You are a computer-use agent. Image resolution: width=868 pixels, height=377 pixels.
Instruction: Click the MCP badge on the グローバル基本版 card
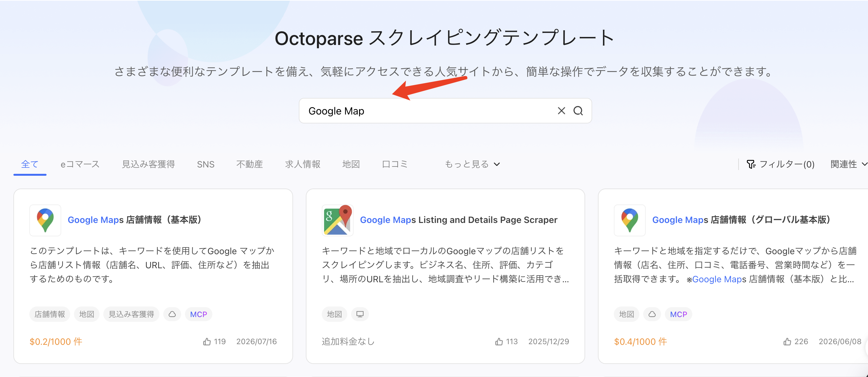click(x=678, y=314)
